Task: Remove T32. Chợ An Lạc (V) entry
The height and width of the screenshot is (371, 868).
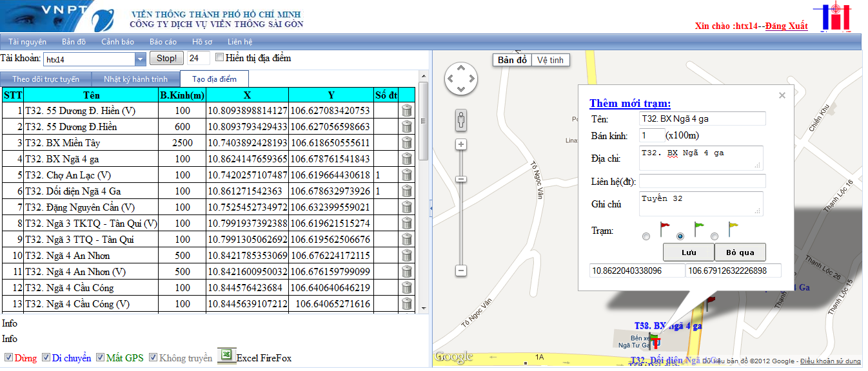Action: (x=406, y=175)
